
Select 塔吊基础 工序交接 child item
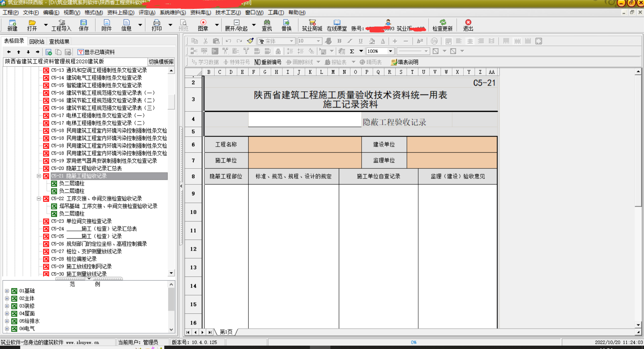click(x=108, y=206)
